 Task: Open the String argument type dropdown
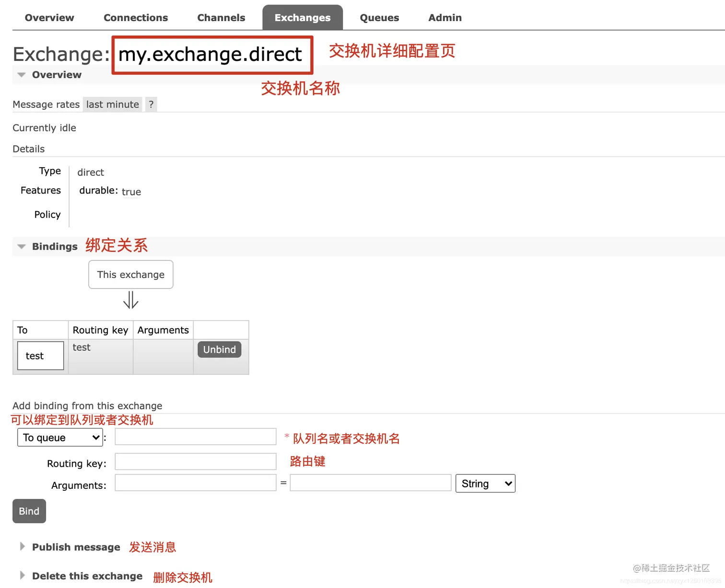tap(485, 484)
